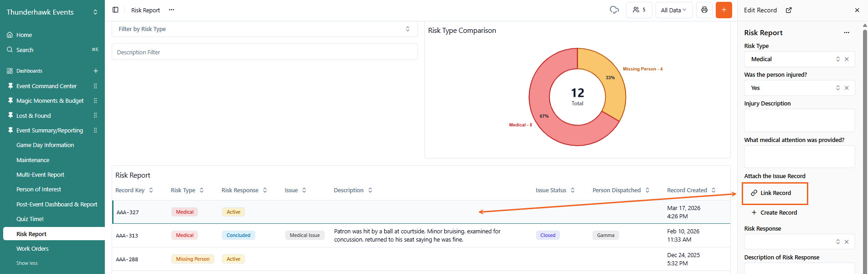Click the Medical Issue tag in AAA-313
Screen dimensions: 868x274
coord(305,236)
